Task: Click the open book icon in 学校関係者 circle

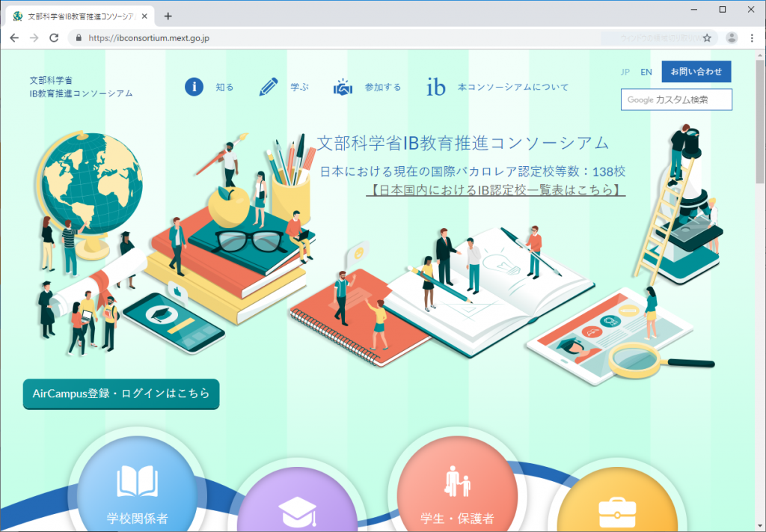Action: [138, 482]
